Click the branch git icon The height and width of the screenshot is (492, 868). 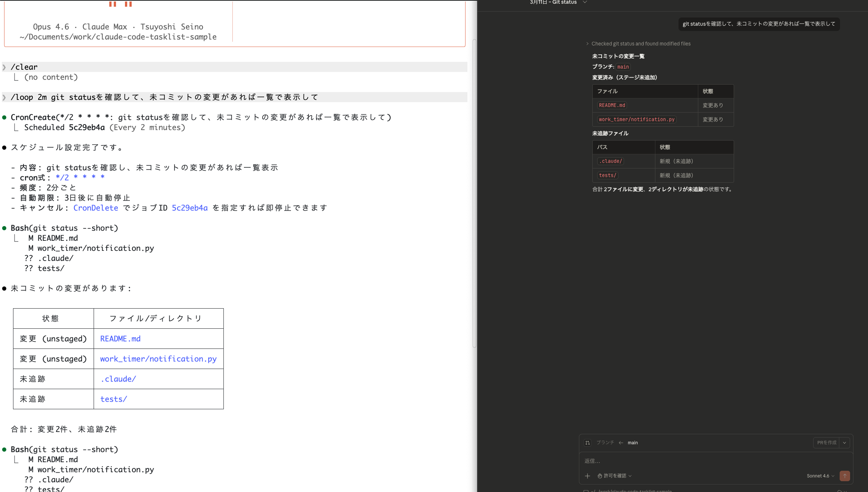click(x=587, y=443)
